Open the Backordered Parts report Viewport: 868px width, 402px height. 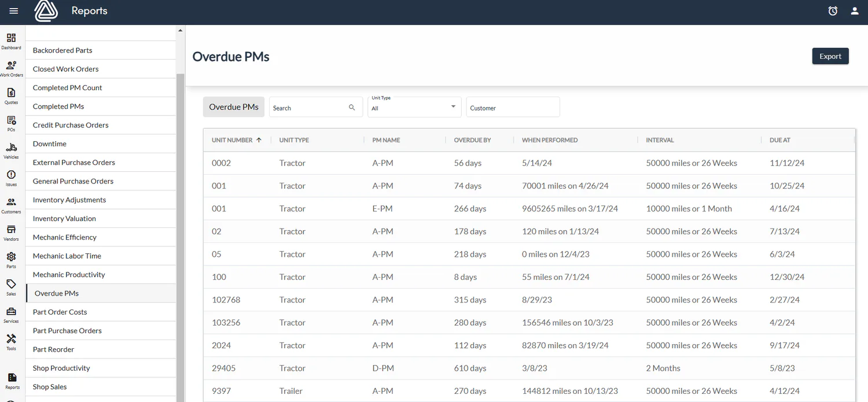[x=101, y=50]
